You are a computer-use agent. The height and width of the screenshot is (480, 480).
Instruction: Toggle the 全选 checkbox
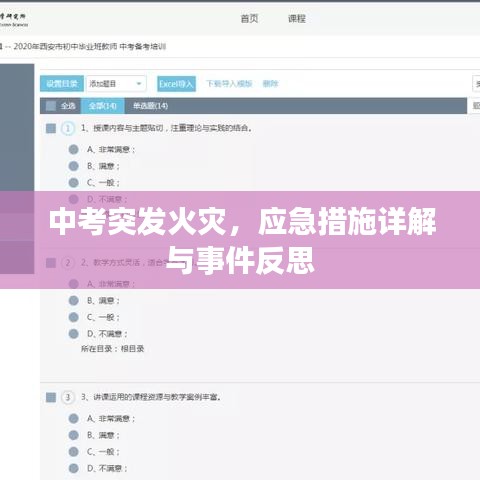[x=51, y=106]
